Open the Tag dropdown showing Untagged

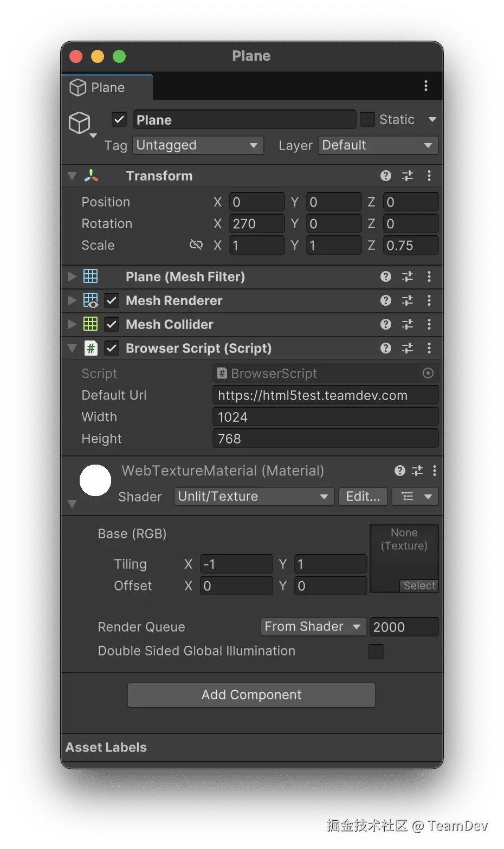pos(198,145)
